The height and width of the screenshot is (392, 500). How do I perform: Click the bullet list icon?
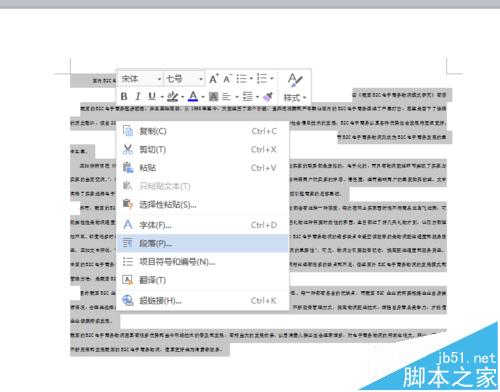click(242, 79)
